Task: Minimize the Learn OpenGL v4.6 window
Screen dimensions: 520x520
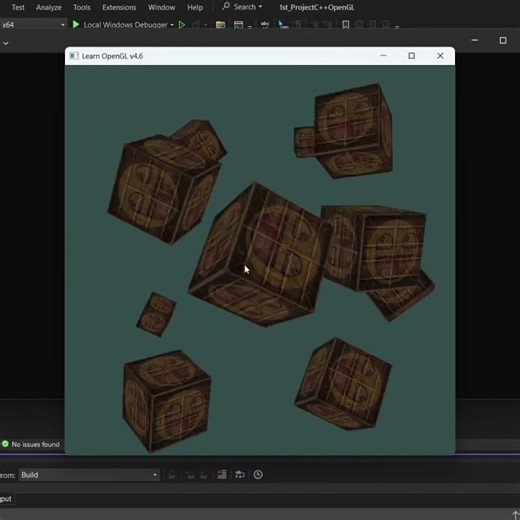Action: [x=383, y=56]
